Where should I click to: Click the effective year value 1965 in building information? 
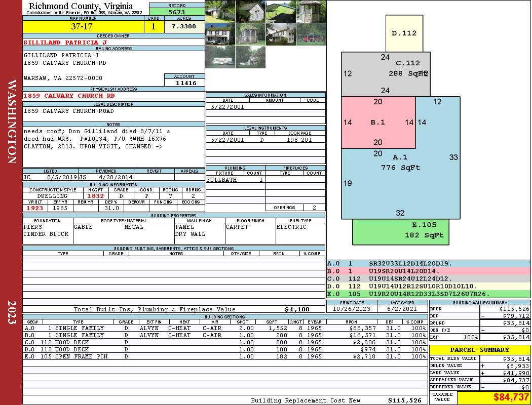pyautogui.click(x=60, y=208)
